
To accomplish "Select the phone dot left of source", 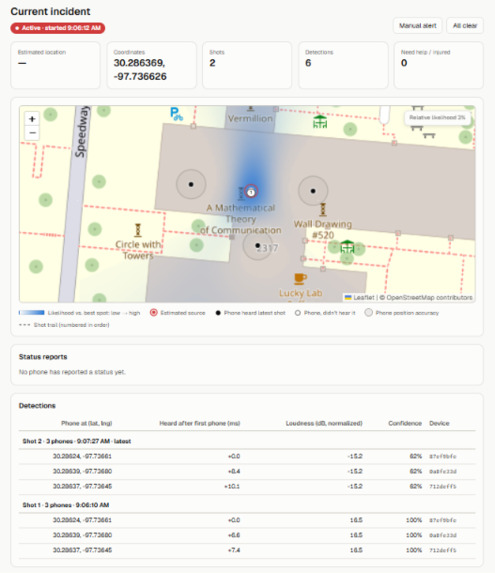I will click(191, 185).
